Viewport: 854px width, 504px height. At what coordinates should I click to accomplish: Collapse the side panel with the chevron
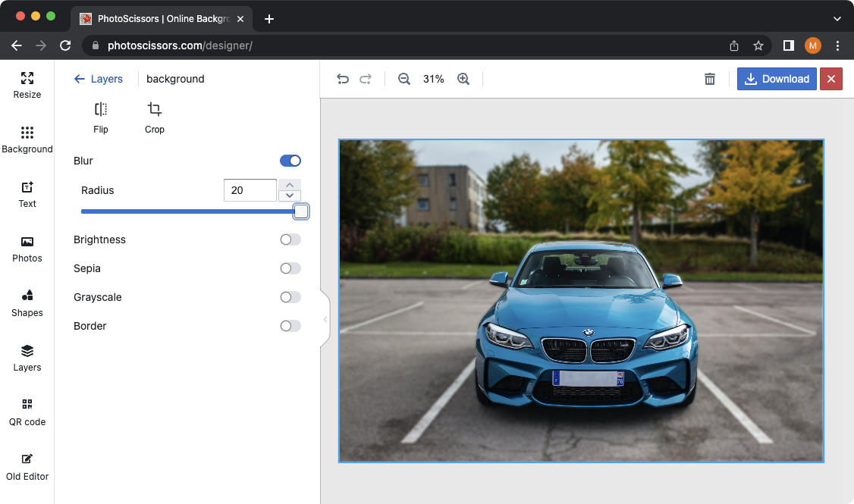[326, 319]
